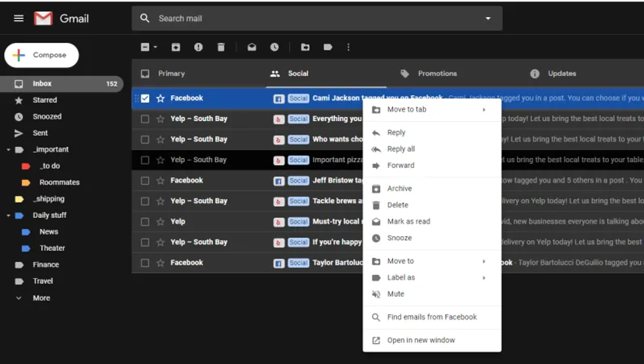Open the select-all checkbox dropdown arrow

pyautogui.click(x=156, y=47)
